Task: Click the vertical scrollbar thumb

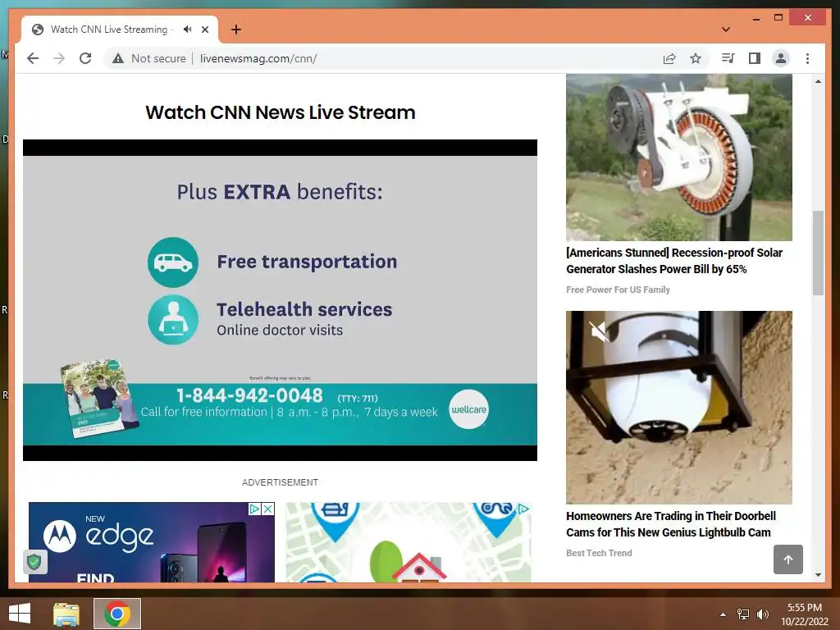Action: tap(818, 253)
